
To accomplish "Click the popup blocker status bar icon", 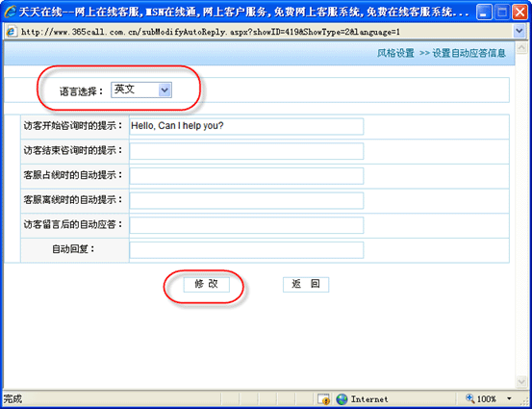I will (323, 399).
